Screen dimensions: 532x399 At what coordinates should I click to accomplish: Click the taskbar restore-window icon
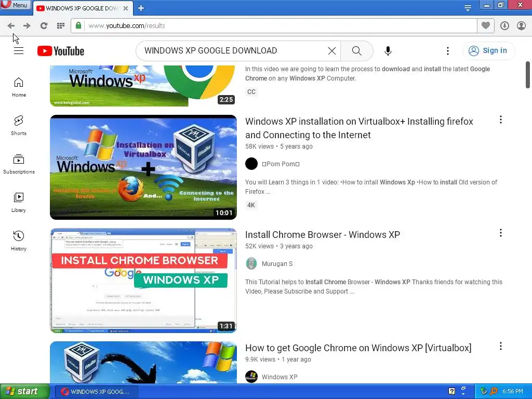463,390
